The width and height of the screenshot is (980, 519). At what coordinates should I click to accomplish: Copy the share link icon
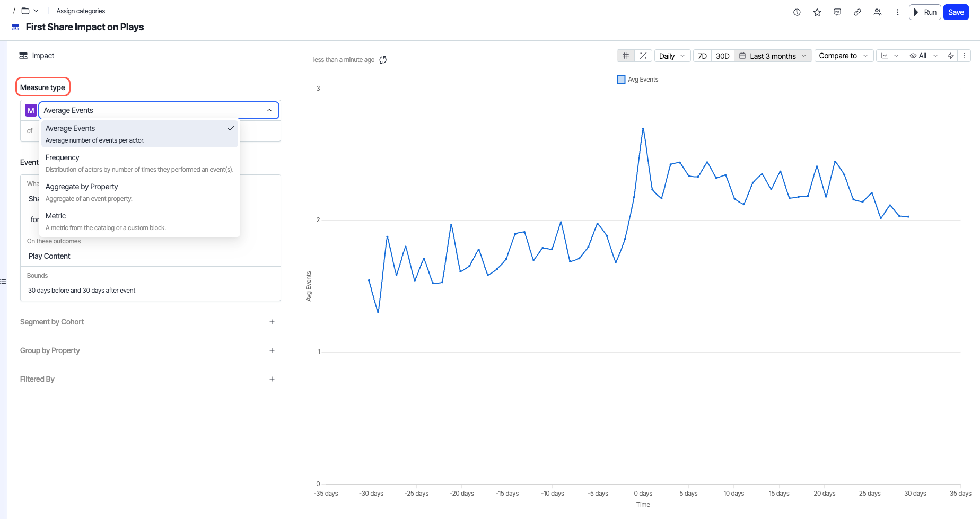[857, 12]
